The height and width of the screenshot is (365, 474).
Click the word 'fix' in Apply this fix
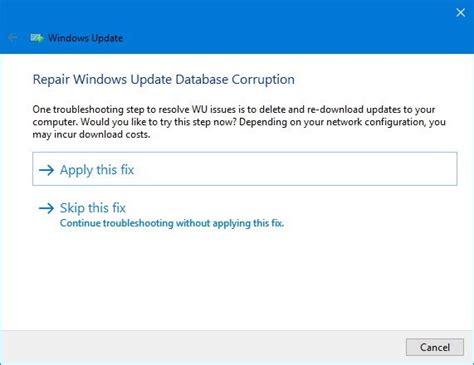pos(127,170)
